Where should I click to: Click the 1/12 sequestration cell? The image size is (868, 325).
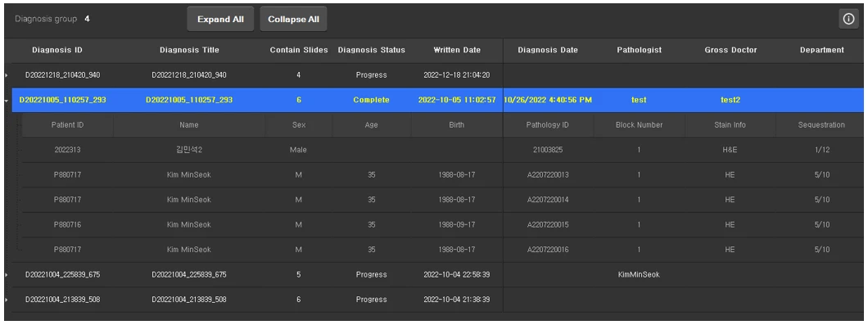[x=822, y=150]
